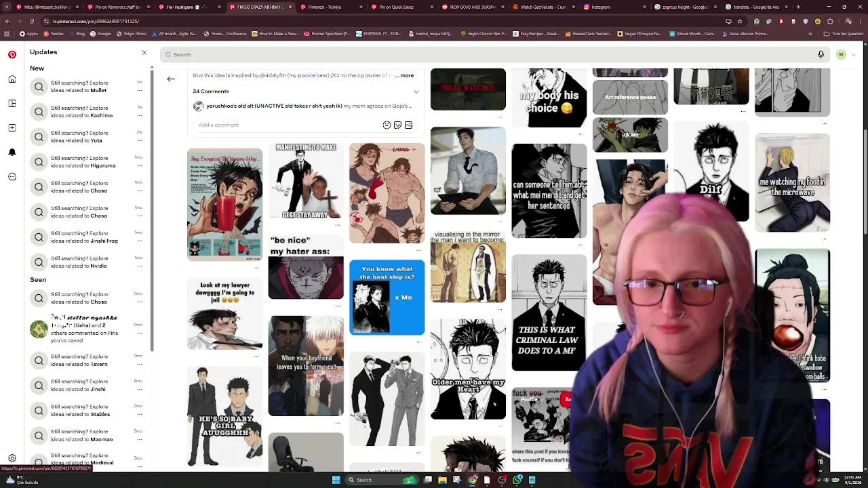The height and width of the screenshot is (488, 868).
Task: Open File Explorer from the taskbar
Action: pyautogui.click(x=442, y=480)
